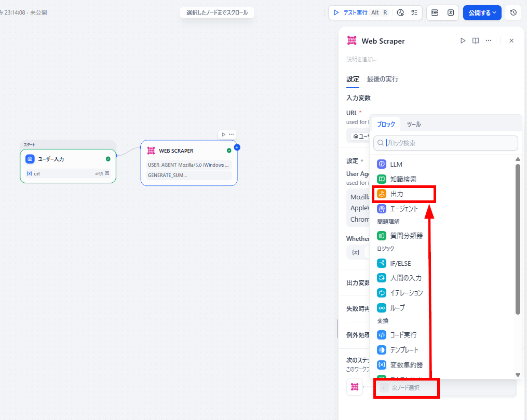Switch to the ツール tab
The width and height of the screenshot is (527, 420).
[x=414, y=124]
